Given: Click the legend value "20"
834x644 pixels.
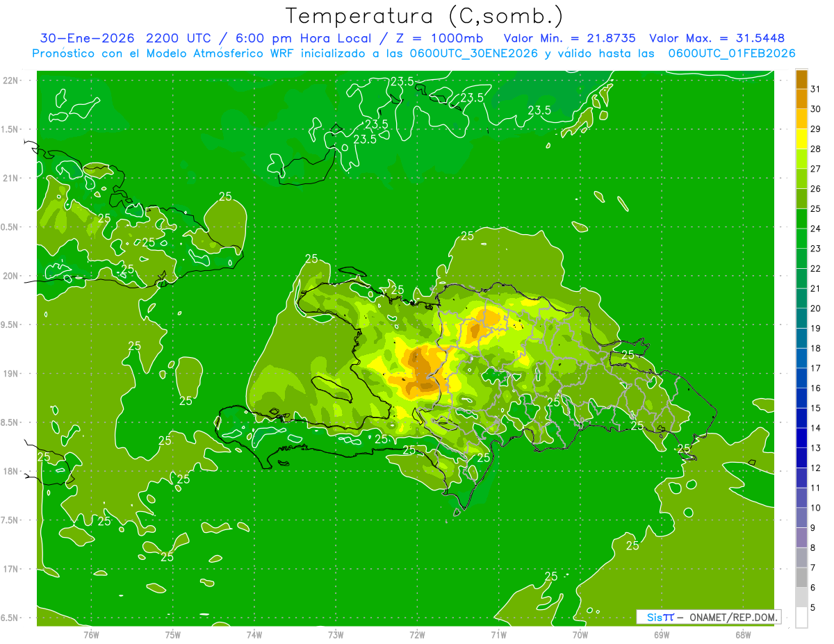Looking at the screenshot, I should (816, 308).
